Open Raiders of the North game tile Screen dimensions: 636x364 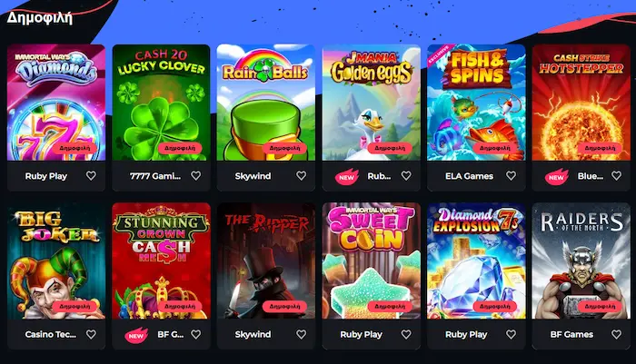(x=581, y=261)
